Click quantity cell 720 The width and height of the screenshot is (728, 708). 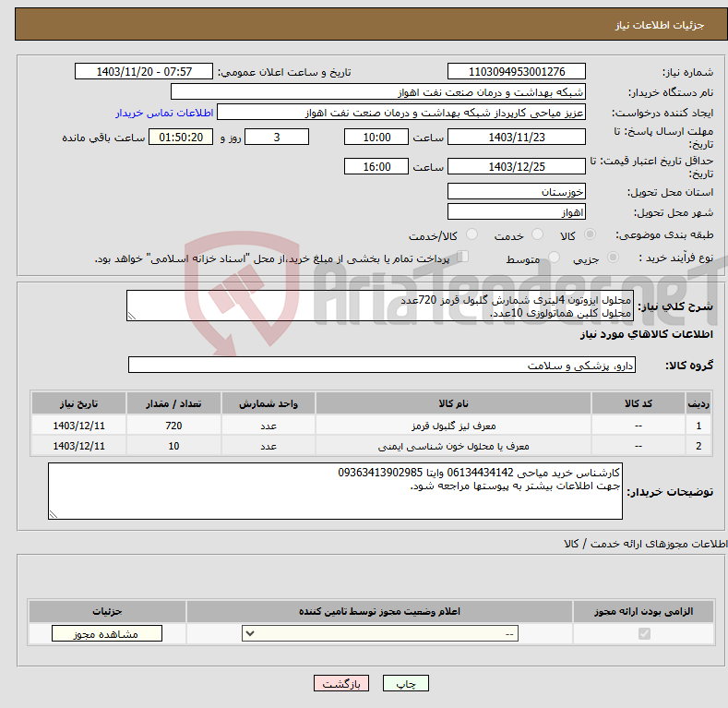point(173,426)
